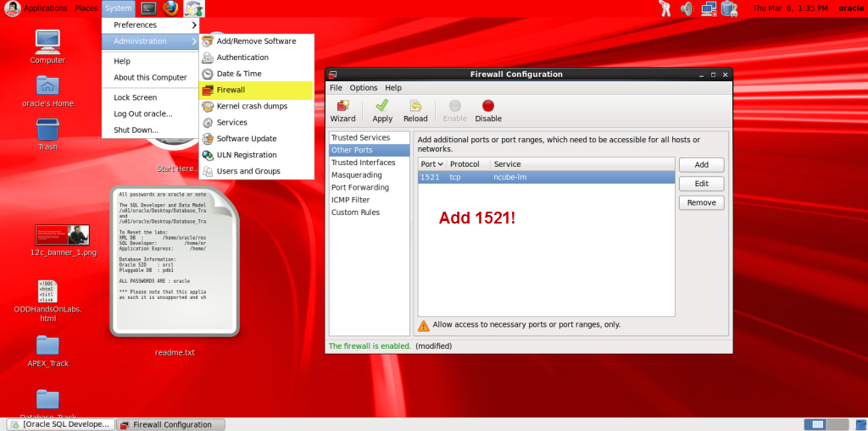The width and height of the screenshot is (868, 431).
Task: Click the System menu in top panel
Action: [119, 8]
